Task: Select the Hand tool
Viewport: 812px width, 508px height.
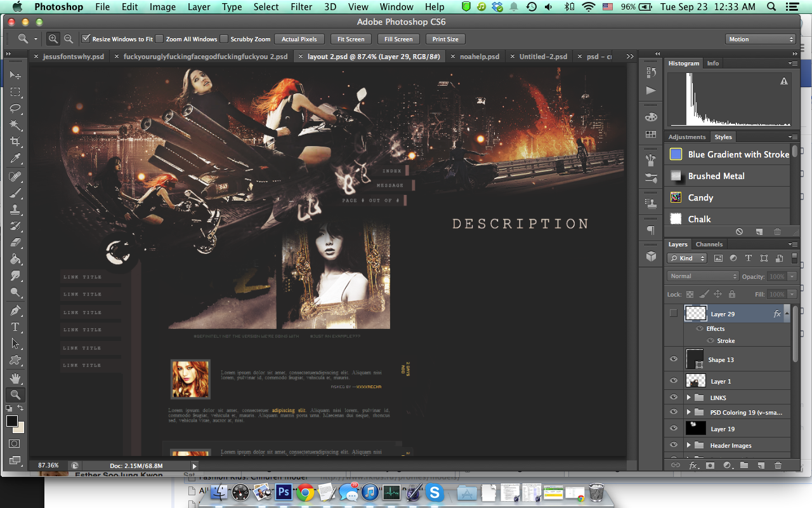Action: (x=15, y=378)
